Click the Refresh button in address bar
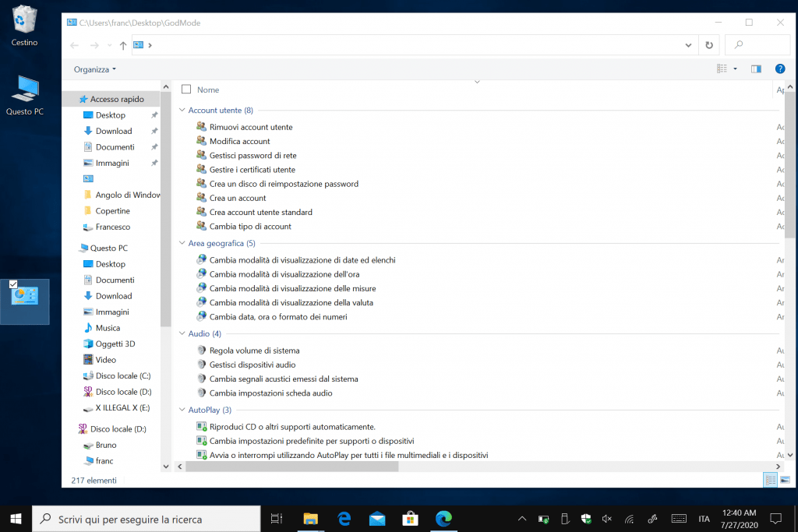Image resolution: width=798 pixels, height=532 pixels. coord(708,45)
